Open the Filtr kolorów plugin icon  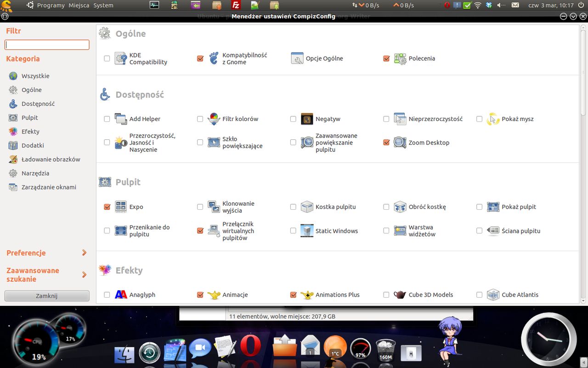point(214,119)
